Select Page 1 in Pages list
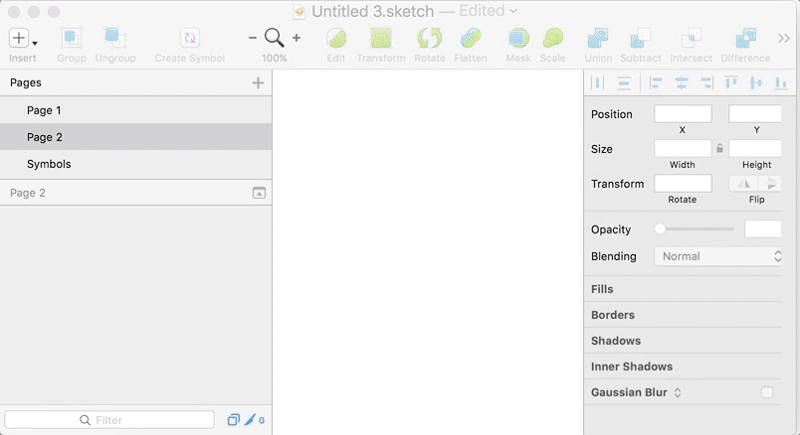This screenshot has width=800, height=435. pos(44,110)
